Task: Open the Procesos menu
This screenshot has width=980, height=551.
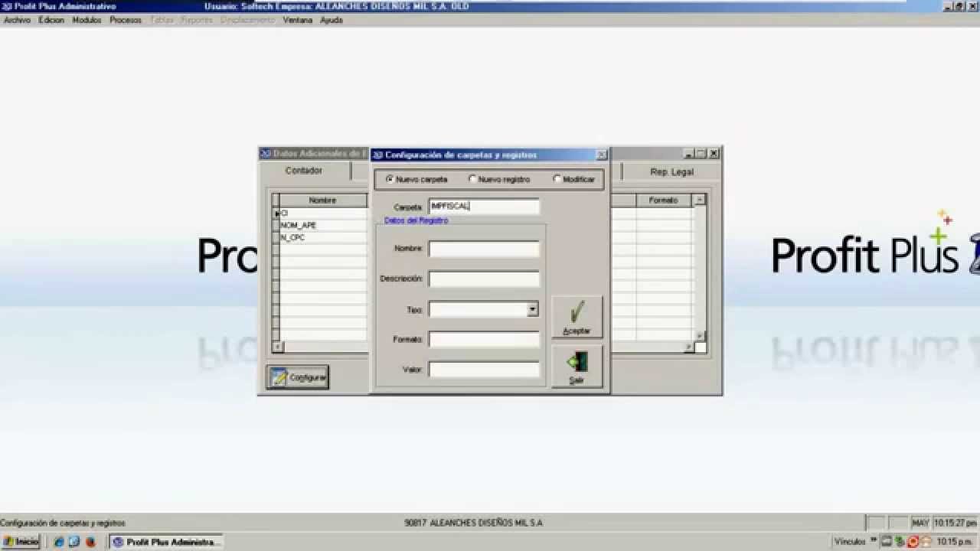Action: point(126,20)
